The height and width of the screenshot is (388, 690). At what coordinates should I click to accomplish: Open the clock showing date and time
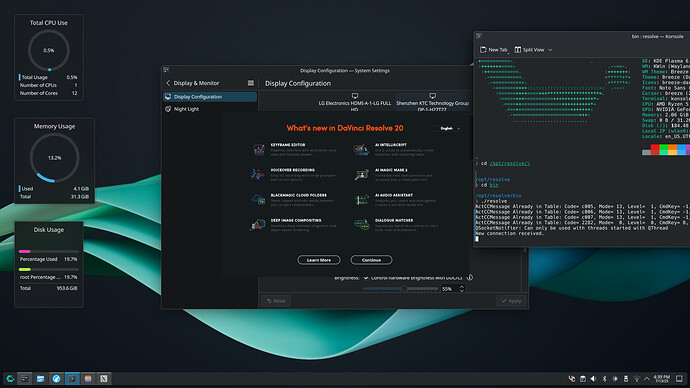pyautogui.click(x=661, y=378)
